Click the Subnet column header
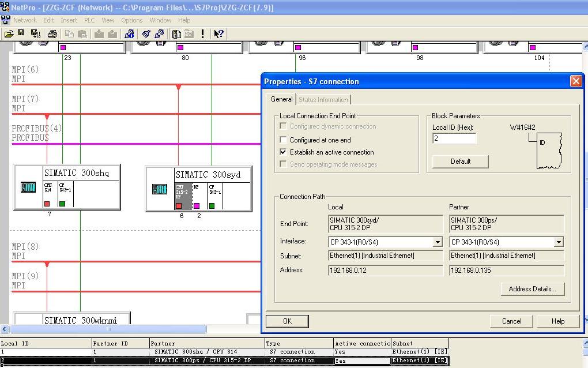588x368 pixels. (x=420, y=343)
